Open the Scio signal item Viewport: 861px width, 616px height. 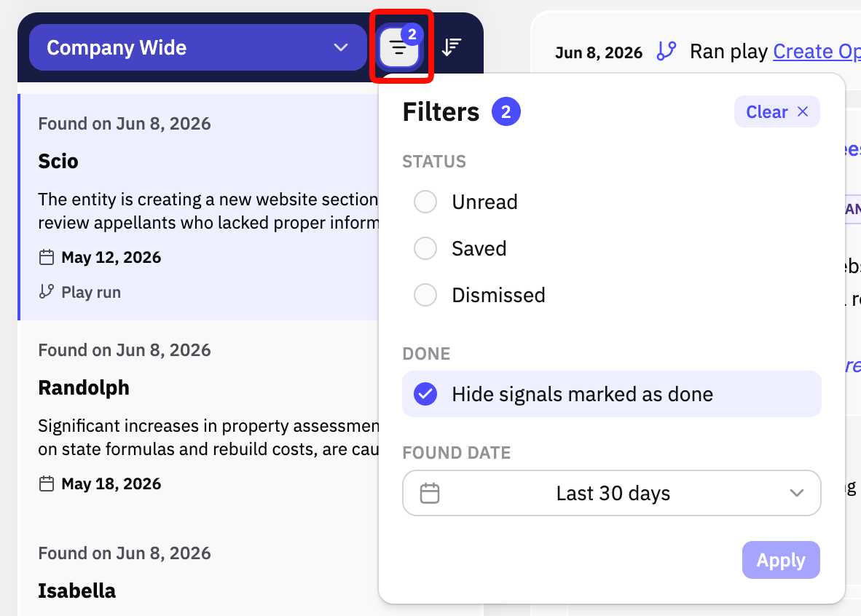click(x=199, y=207)
